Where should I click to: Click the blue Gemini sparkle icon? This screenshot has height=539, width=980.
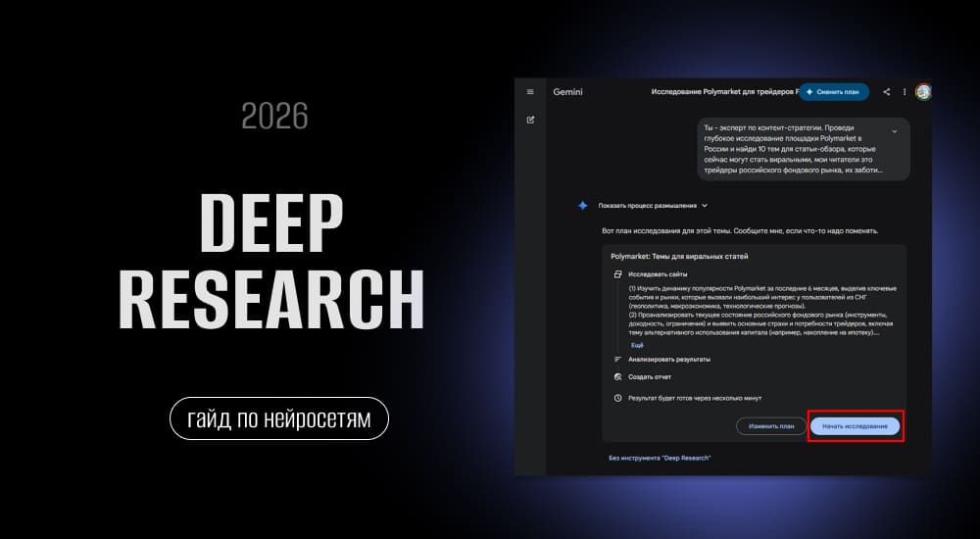pos(582,205)
